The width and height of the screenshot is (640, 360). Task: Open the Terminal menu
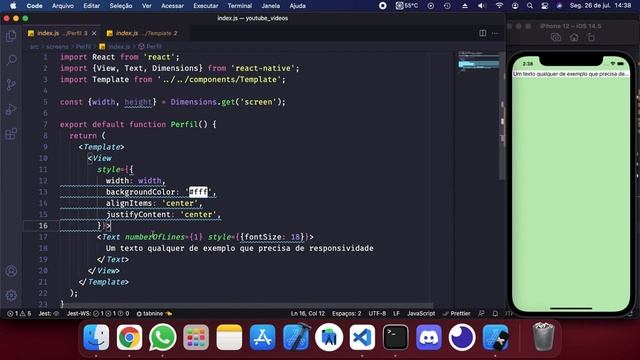point(240,6)
